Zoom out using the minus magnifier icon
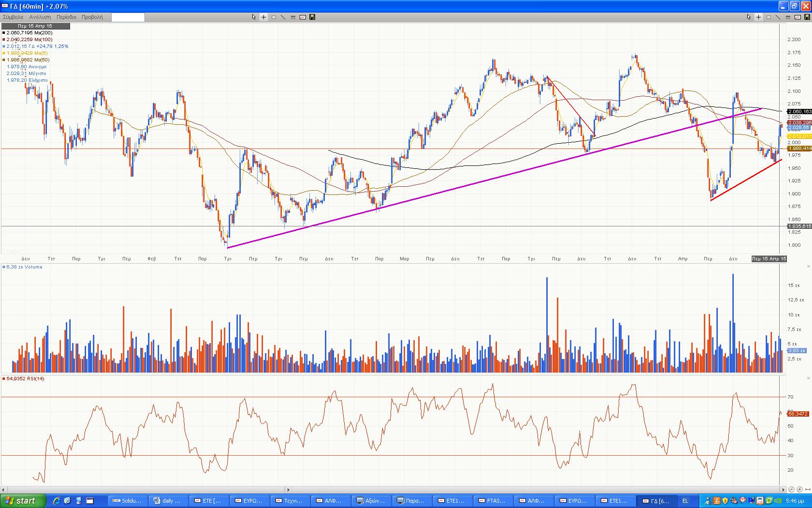 coord(791,489)
